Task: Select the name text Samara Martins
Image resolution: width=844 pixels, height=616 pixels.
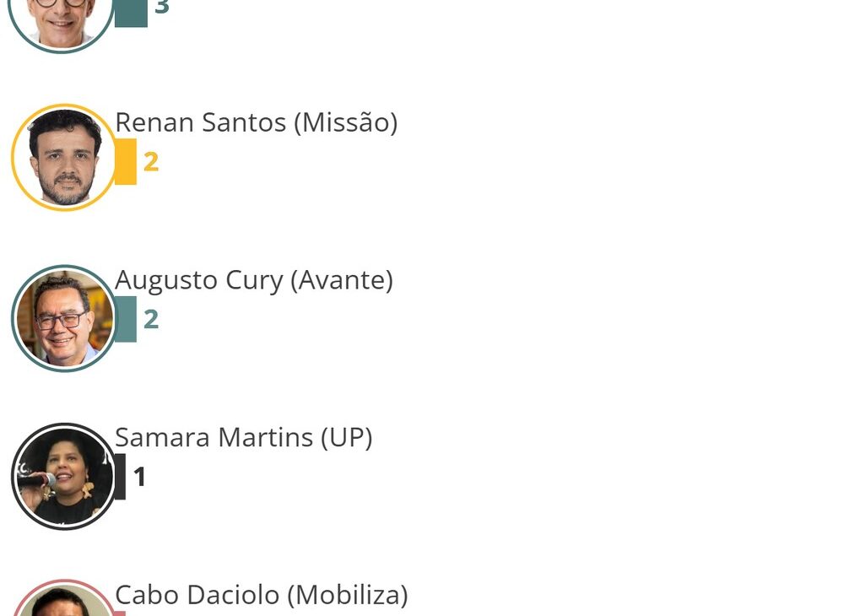Action: click(x=214, y=437)
